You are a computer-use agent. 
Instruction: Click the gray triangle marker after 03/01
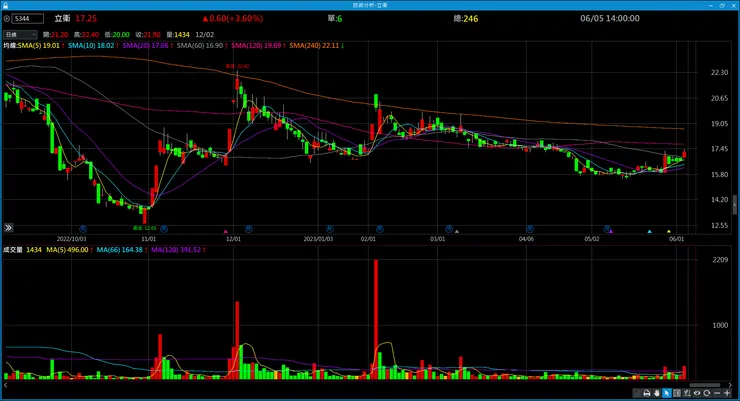coord(457,232)
